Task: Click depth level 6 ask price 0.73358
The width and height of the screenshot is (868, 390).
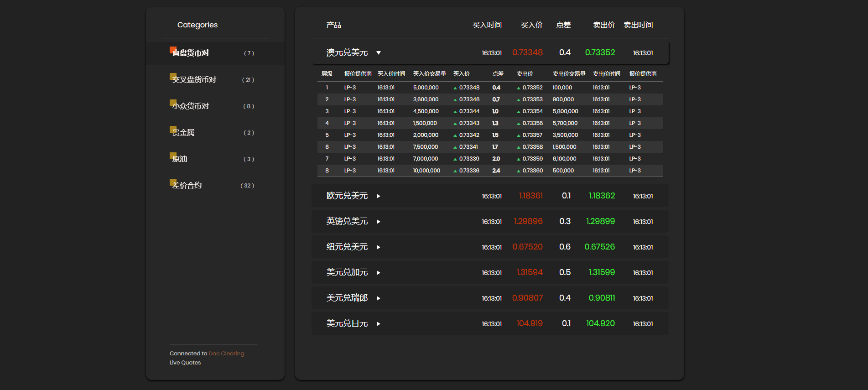Action: tap(533, 147)
